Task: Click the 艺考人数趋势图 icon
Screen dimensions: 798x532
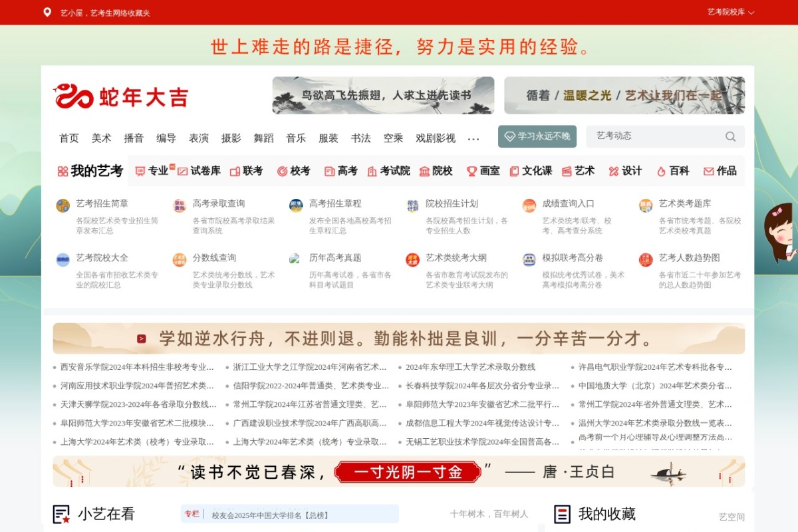Action: pos(646,260)
